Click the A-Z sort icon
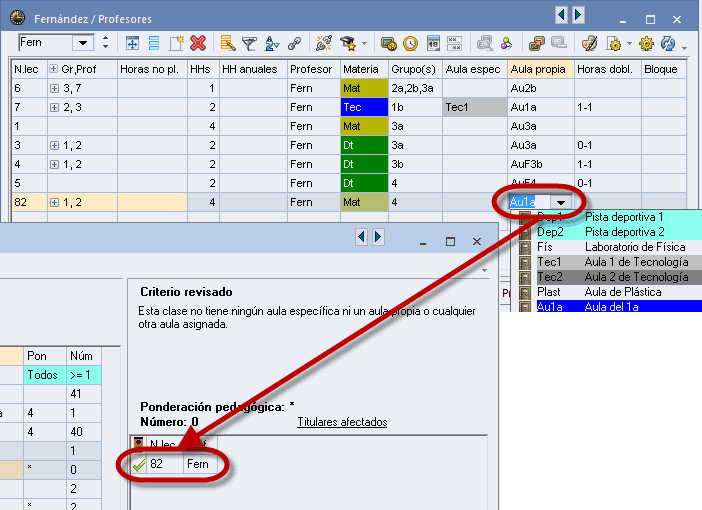This screenshot has height=510, width=702. 271,43
